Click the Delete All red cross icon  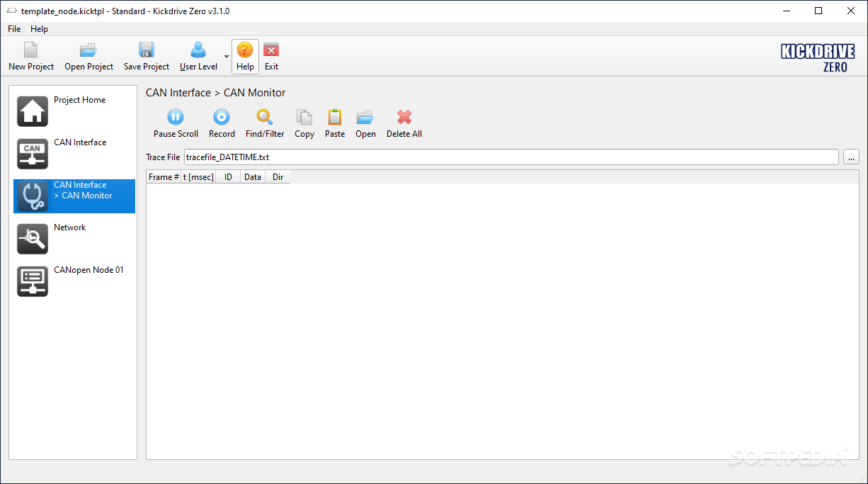click(x=404, y=118)
